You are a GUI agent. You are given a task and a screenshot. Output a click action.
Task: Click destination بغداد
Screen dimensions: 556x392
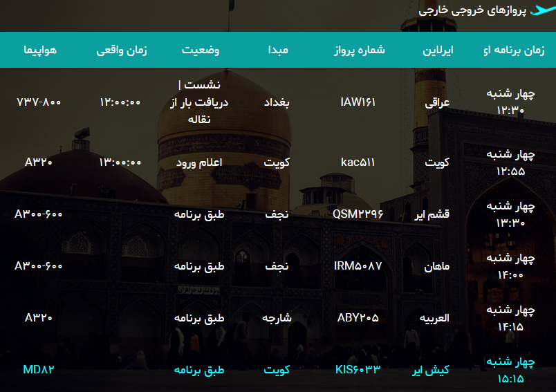coord(277,102)
